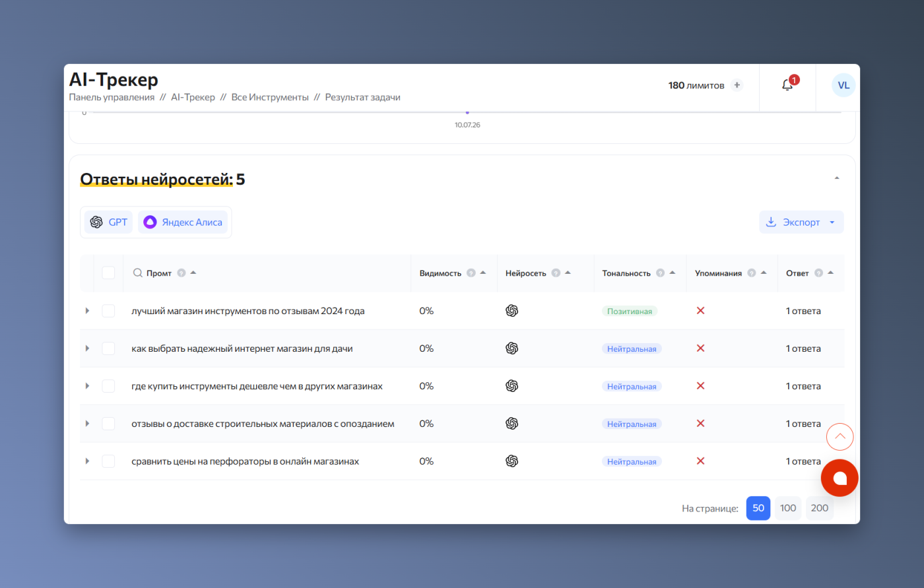Image resolution: width=924 pixels, height=588 pixels.
Task: Open the AI-Трекер breadcrumb link
Action: (x=193, y=97)
